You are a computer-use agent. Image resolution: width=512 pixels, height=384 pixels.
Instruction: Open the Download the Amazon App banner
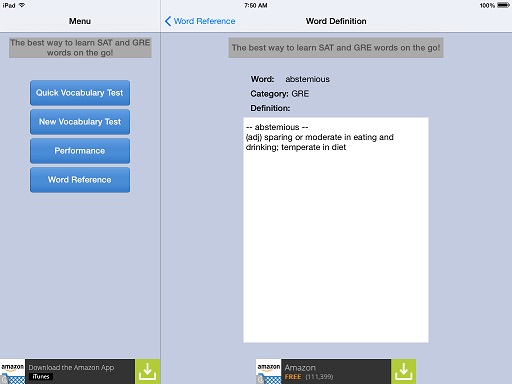coord(80,371)
